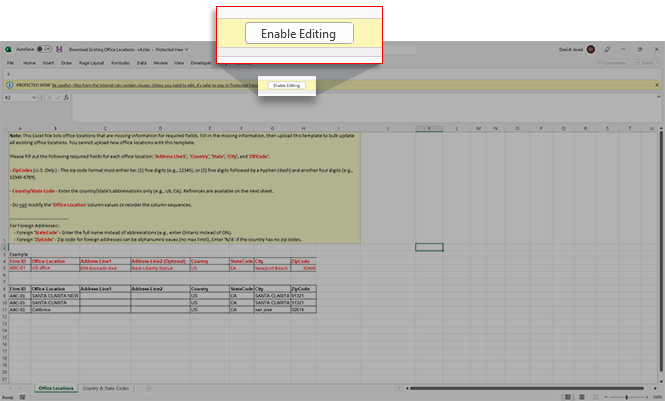Open the Name Box dropdown

(x=34, y=97)
